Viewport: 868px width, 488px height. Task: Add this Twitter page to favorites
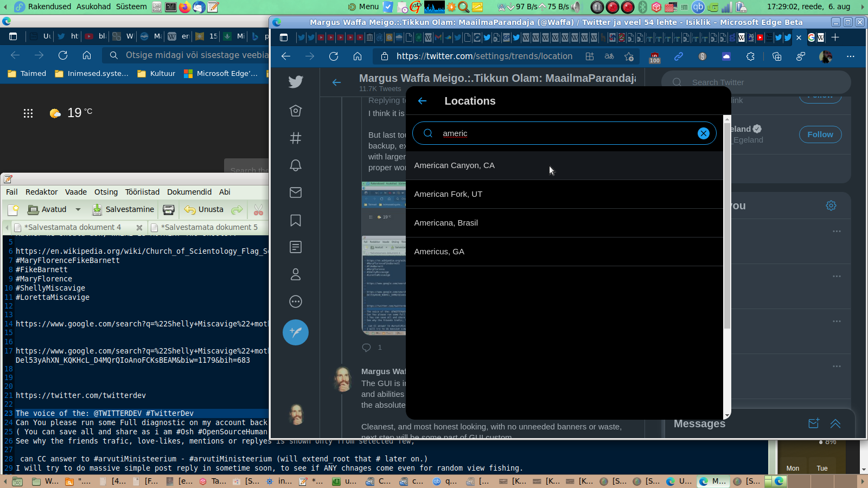[x=629, y=56]
